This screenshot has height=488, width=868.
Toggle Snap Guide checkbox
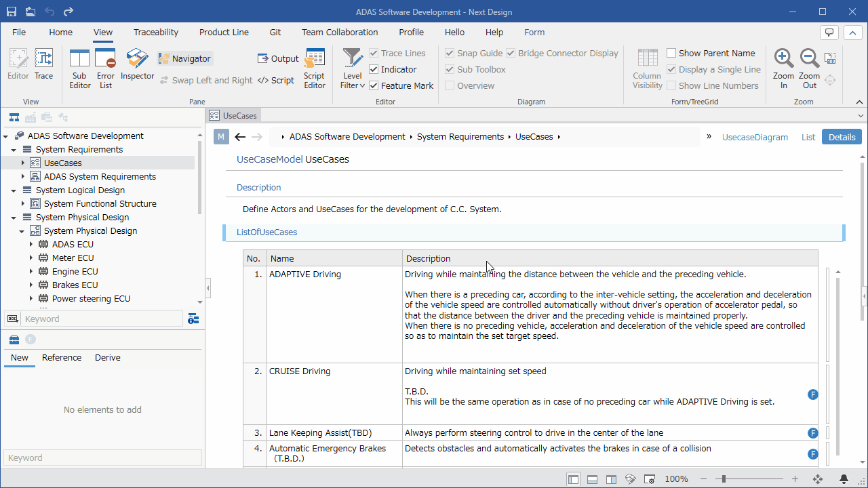450,53
